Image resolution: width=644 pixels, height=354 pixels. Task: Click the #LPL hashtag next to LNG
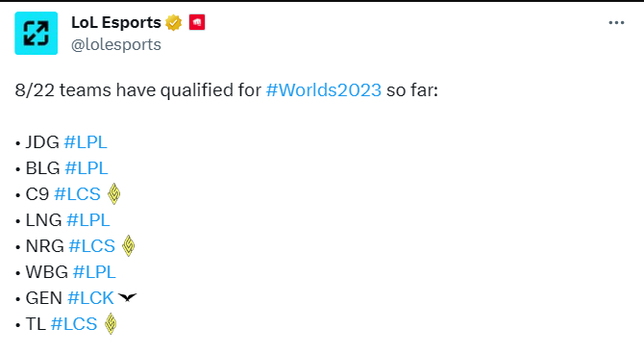pos(88,220)
